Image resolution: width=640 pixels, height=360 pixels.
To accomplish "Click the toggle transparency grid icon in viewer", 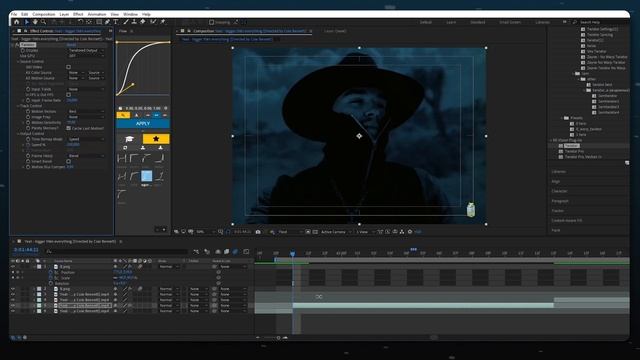I will (315, 232).
